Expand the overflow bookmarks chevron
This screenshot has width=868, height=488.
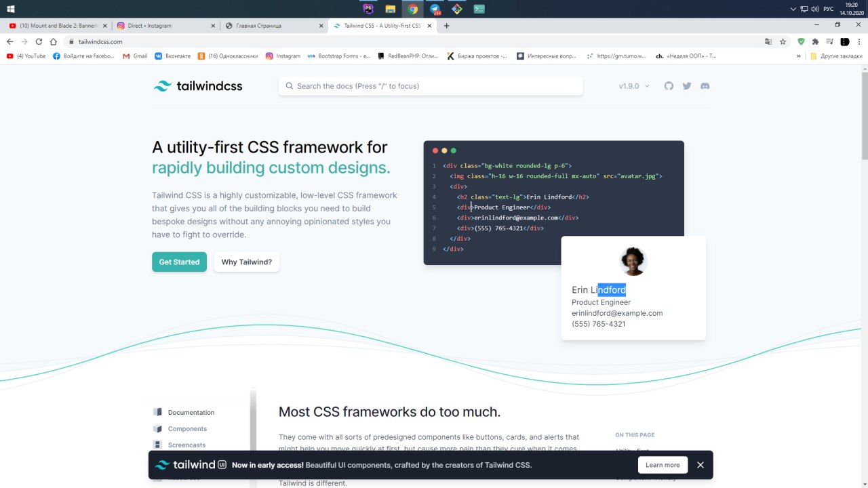[x=799, y=56]
